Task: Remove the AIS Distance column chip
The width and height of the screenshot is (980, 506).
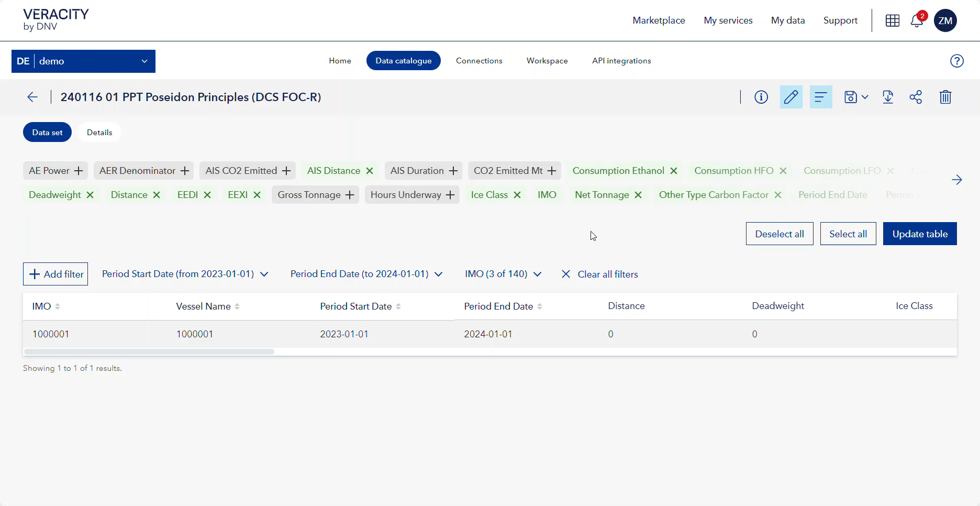Action: [x=370, y=171]
